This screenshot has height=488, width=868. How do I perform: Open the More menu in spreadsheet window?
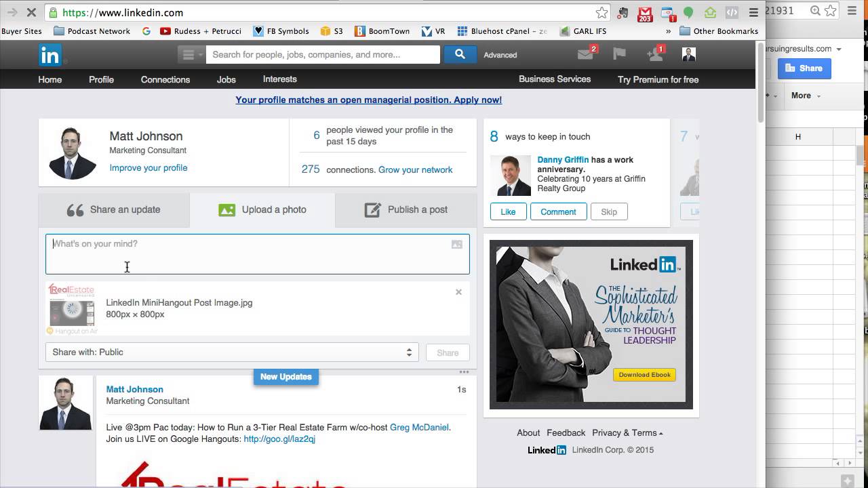tap(806, 96)
